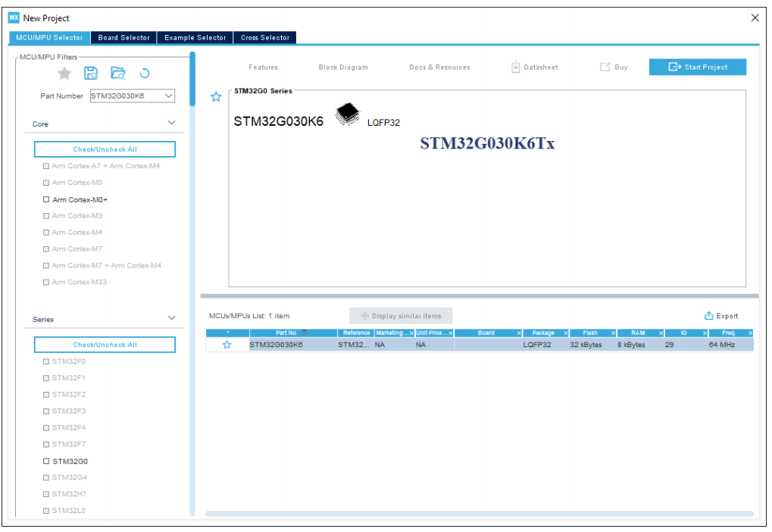Collapse the Core filter section
Image resolution: width=772 pixels, height=532 pixels.
pos(171,122)
